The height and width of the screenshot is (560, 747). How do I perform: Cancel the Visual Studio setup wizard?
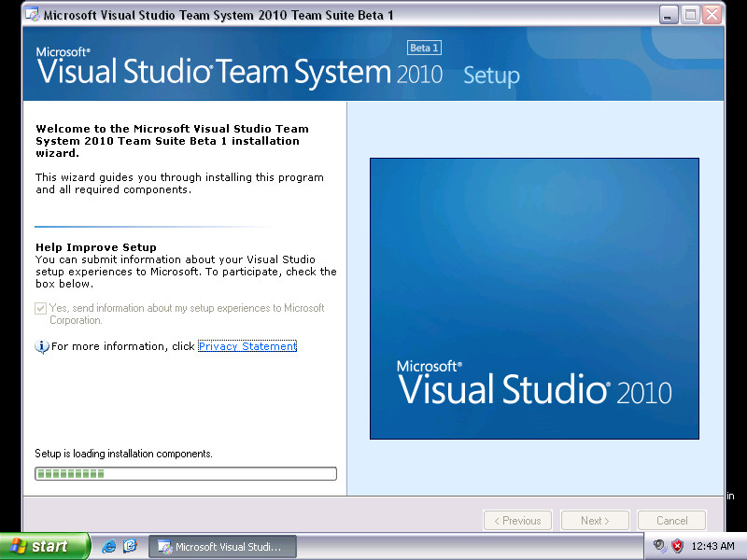(x=671, y=521)
